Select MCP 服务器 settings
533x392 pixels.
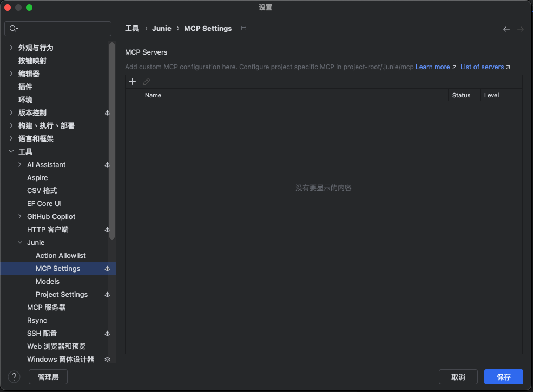click(x=46, y=308)
